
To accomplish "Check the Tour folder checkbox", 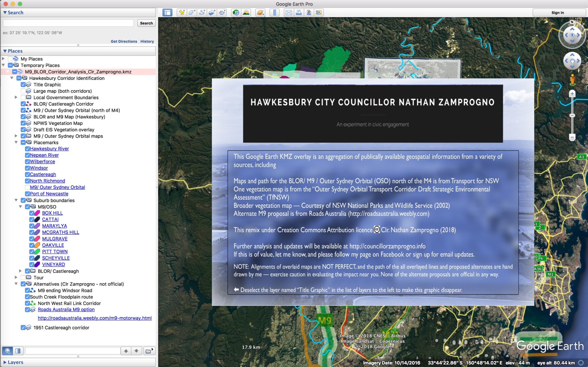I will [x=23, y=277].
